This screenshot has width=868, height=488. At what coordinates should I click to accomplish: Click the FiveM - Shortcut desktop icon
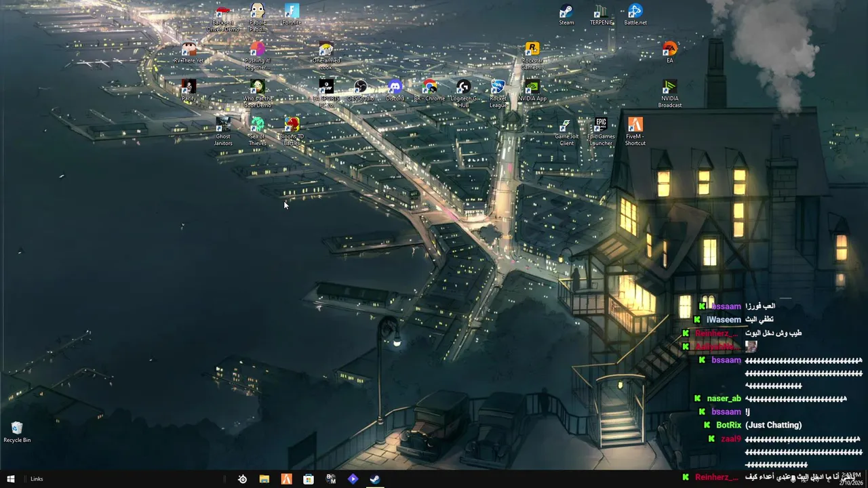tap(635, 132)
